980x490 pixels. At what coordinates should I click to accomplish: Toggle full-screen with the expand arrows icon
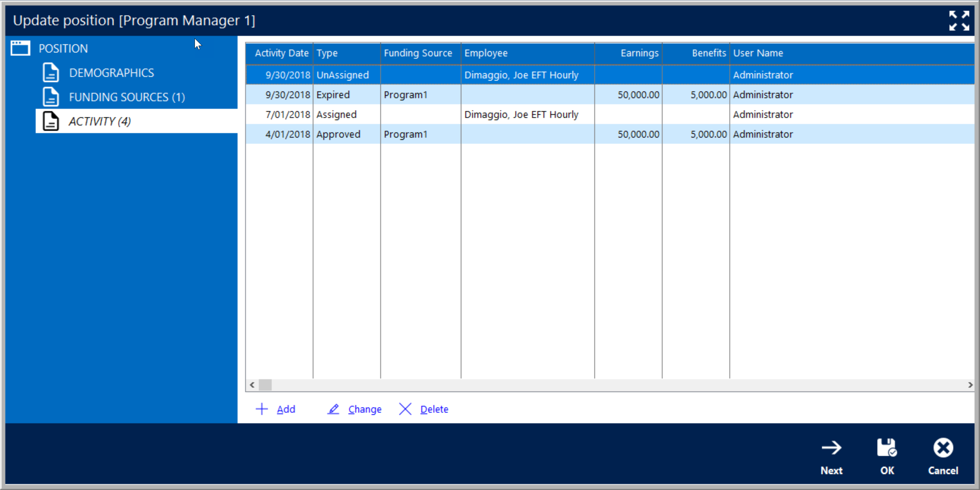[959, 21]
